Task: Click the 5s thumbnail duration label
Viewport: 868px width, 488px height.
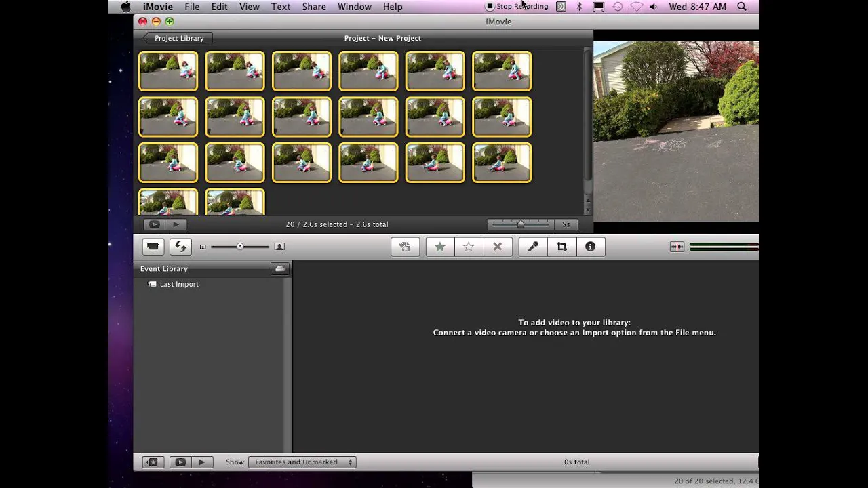Action: click(566, 224)
